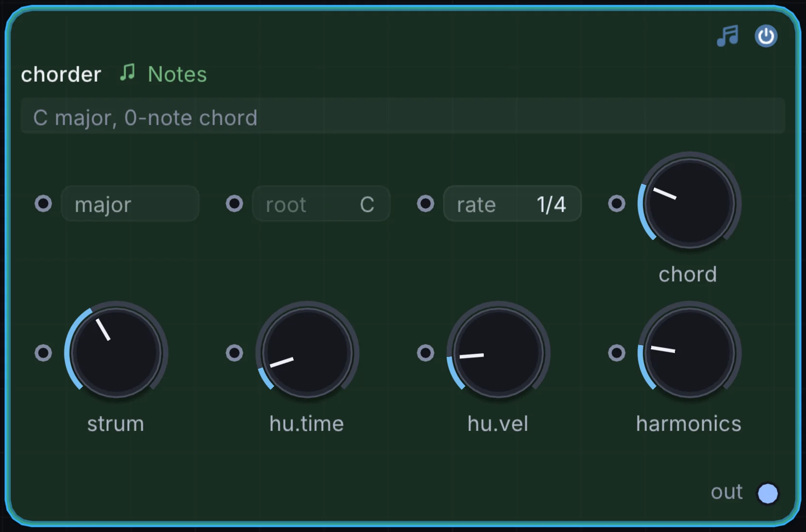Toggle the chorder module power button
806x532 pixels.
(x=766, y=36)
